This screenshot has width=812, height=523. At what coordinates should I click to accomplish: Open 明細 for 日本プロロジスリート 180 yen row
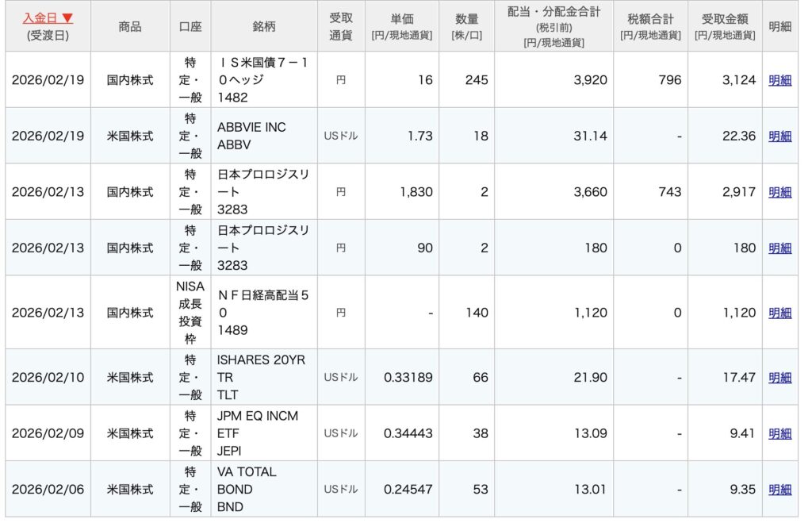779,248
